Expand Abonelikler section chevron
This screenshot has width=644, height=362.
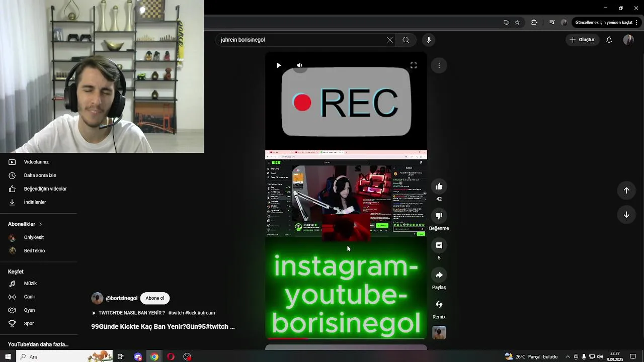point(40,224)
